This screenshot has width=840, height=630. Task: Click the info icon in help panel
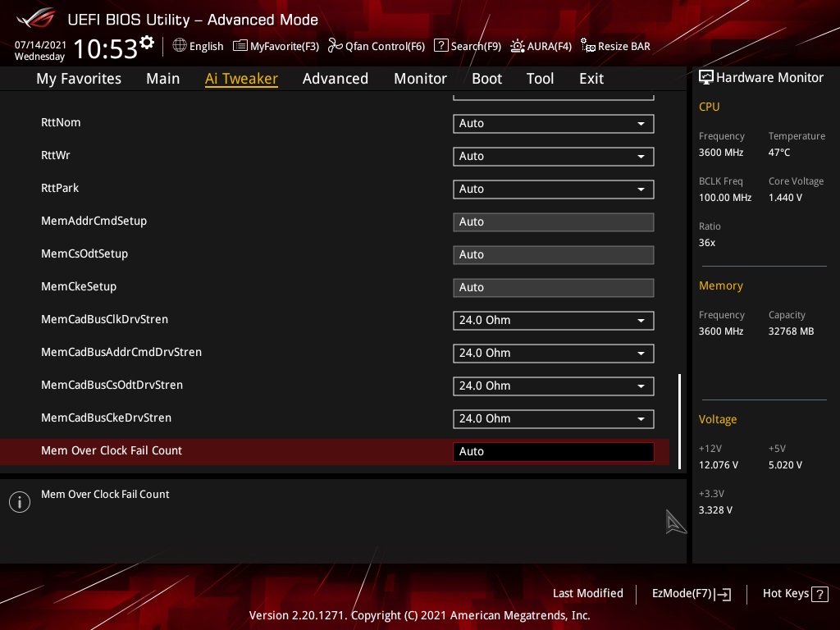(x=20, y=502)
